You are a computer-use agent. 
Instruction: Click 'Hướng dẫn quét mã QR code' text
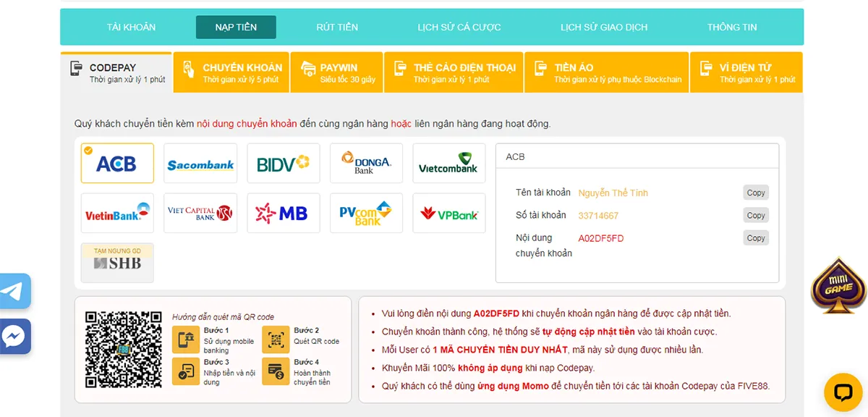(223, 317)
